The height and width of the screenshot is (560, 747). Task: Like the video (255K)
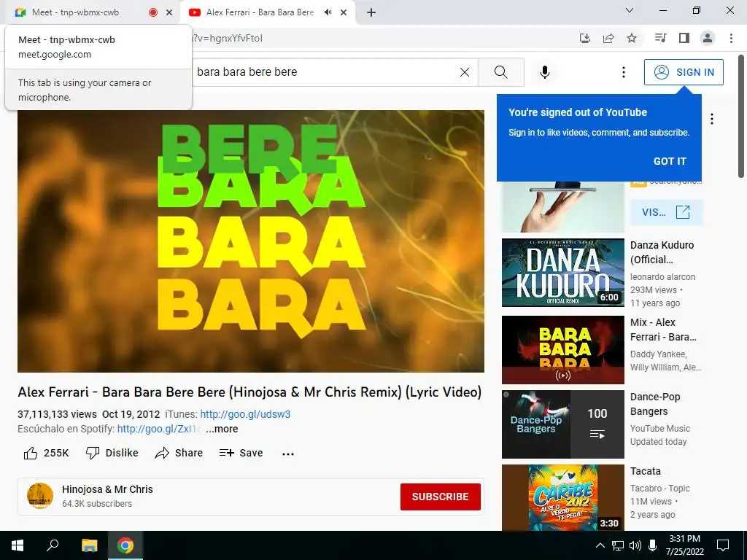tap(46, 453)
